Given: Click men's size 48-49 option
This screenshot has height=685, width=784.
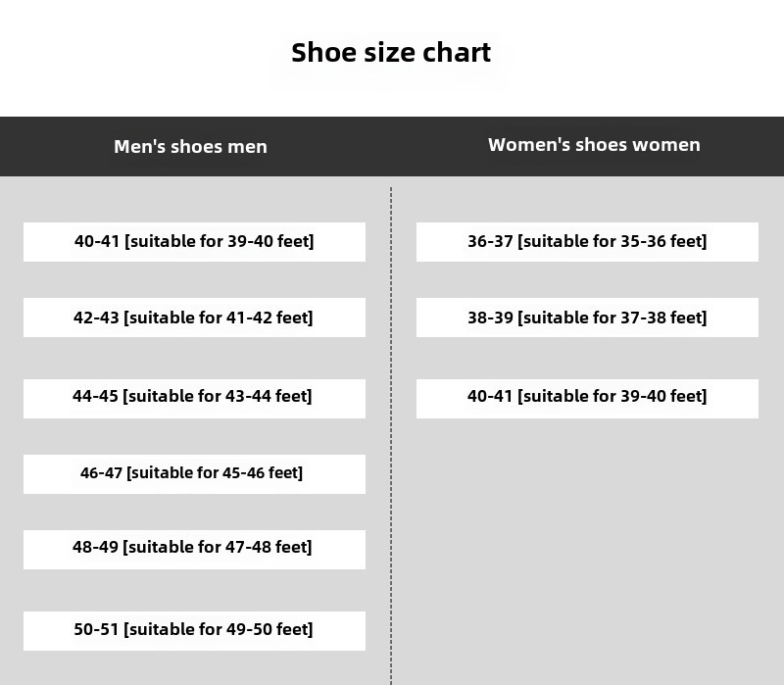Looking at the screenshot, I should pyautogui.click(x=194, y=549).
